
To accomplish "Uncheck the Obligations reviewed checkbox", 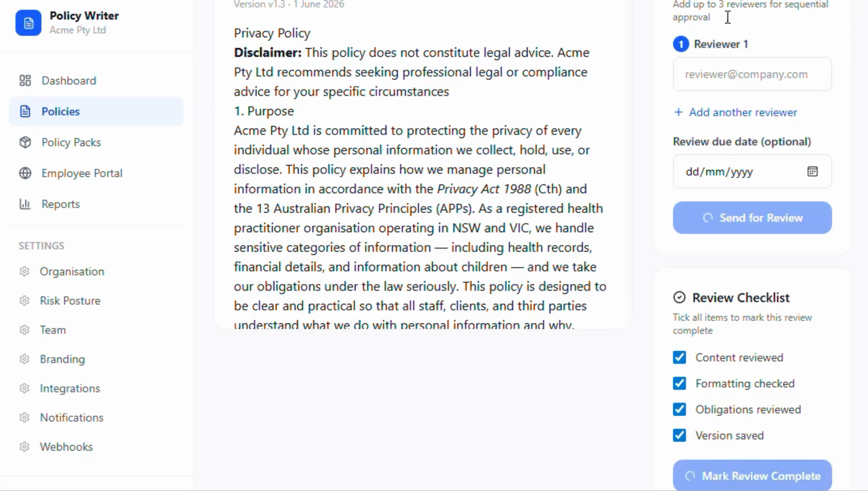I will point(679,409).
